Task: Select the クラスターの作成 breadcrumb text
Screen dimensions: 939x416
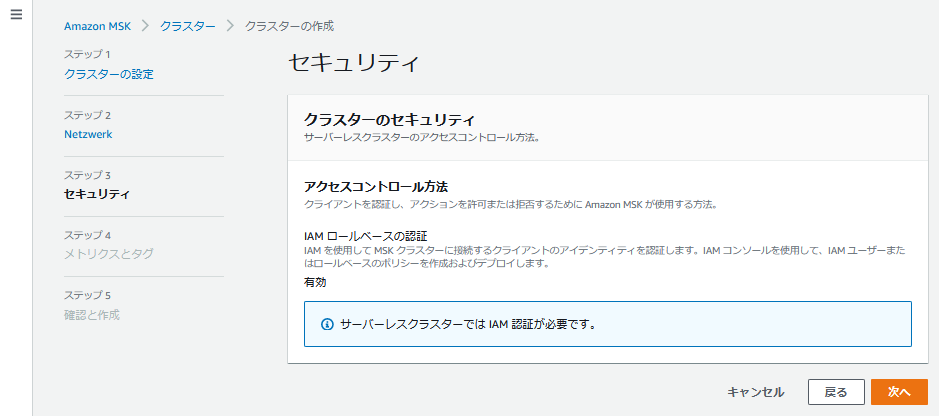Action: [289, 26]
